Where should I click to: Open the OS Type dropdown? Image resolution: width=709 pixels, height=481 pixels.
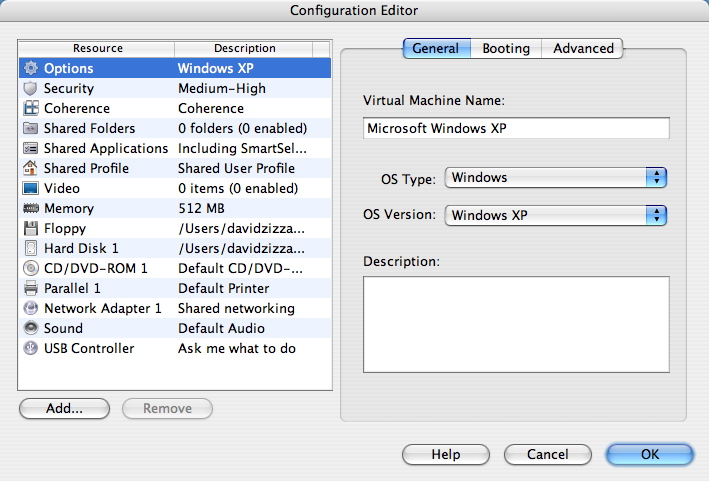[x=556, y=178]
